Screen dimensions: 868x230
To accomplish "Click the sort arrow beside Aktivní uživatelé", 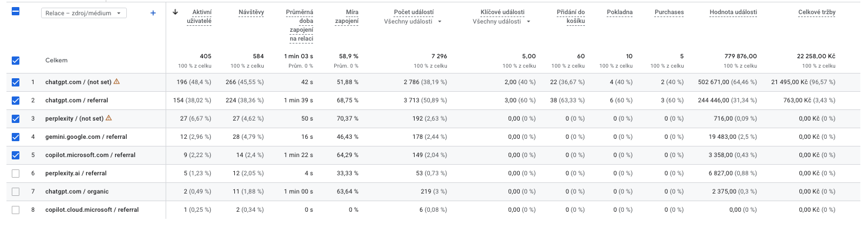I will [175, 12].
